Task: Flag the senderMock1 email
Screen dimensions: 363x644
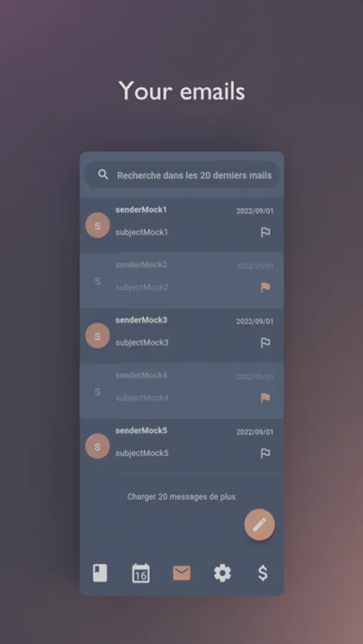Action: point(266,232)
